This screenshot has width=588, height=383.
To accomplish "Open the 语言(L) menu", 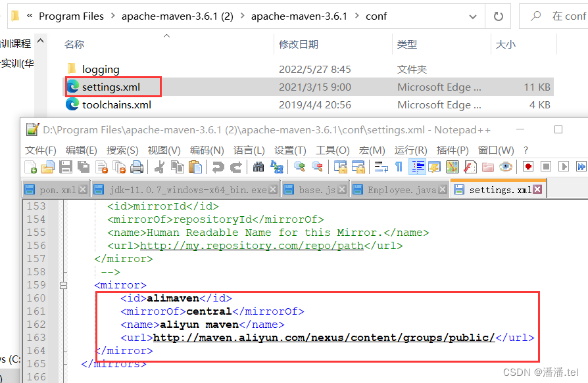I will pos(249,150).
